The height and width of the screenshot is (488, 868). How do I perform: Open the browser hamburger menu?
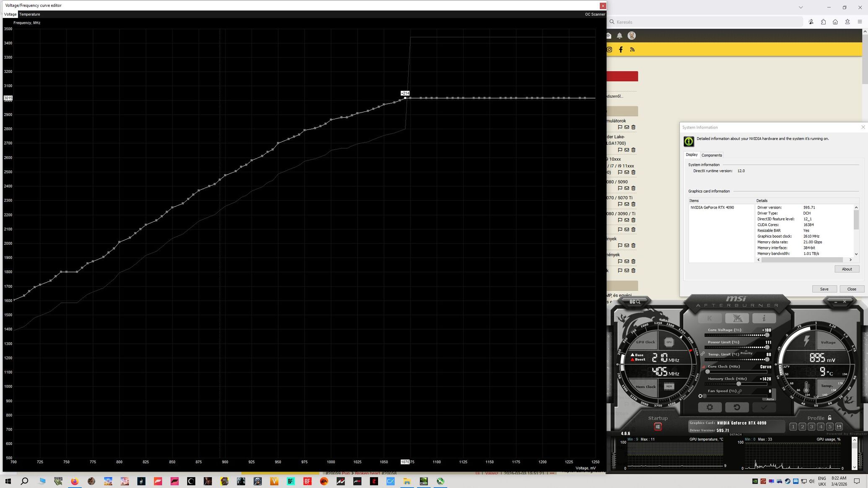click(860, 22)
